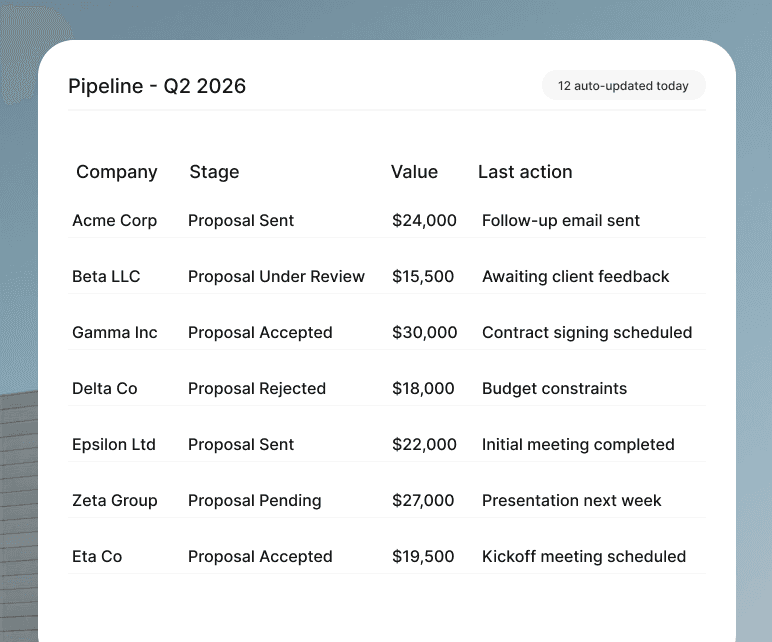Click the Value column header
The height and width of the screenshot is (642, 772).
414,172
